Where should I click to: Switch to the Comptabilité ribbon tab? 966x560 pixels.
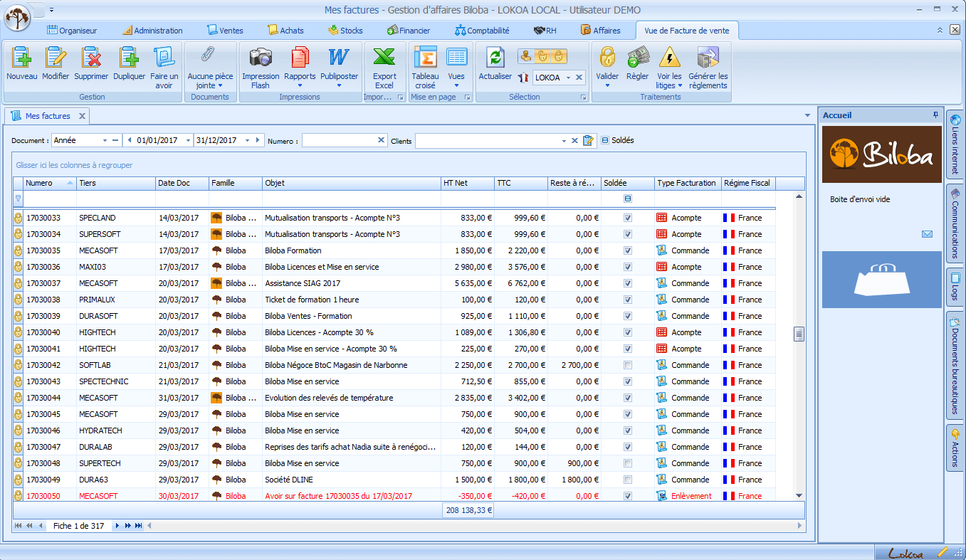482,31
